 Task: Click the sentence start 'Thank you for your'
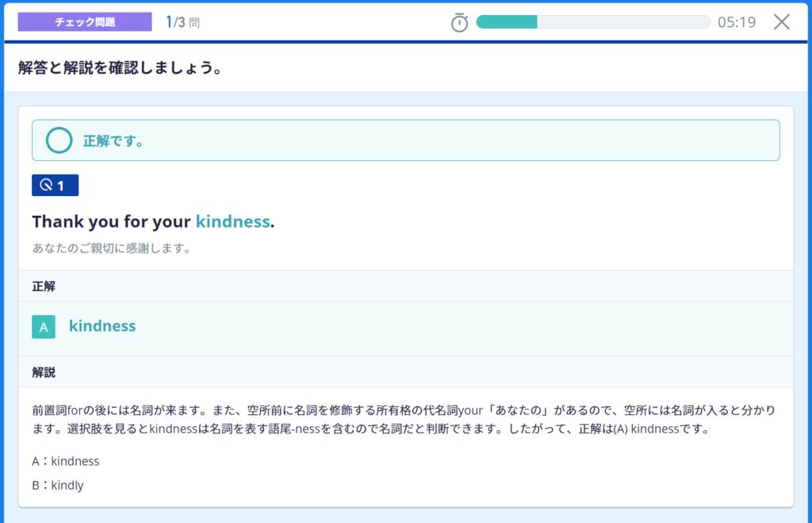(111, 221)
